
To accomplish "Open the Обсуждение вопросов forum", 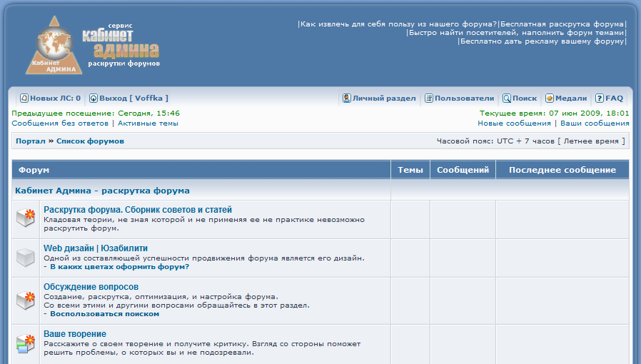I will (x=91, y=287).
